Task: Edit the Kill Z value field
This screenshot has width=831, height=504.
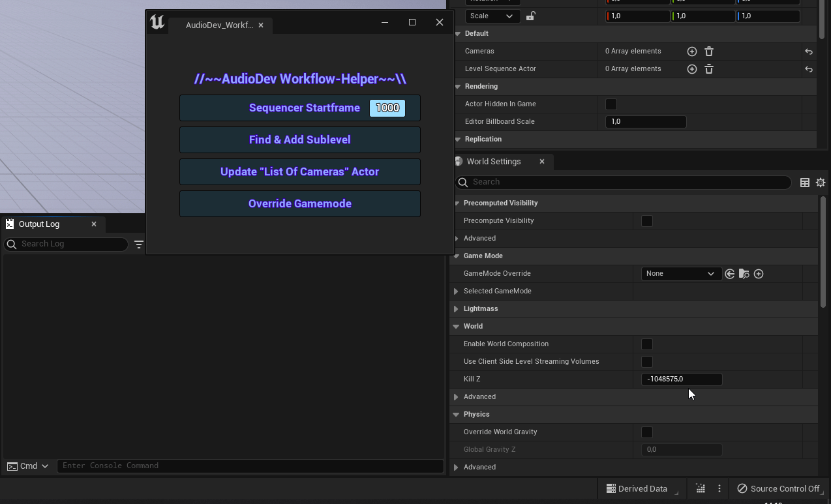Action: coord(682,379)
